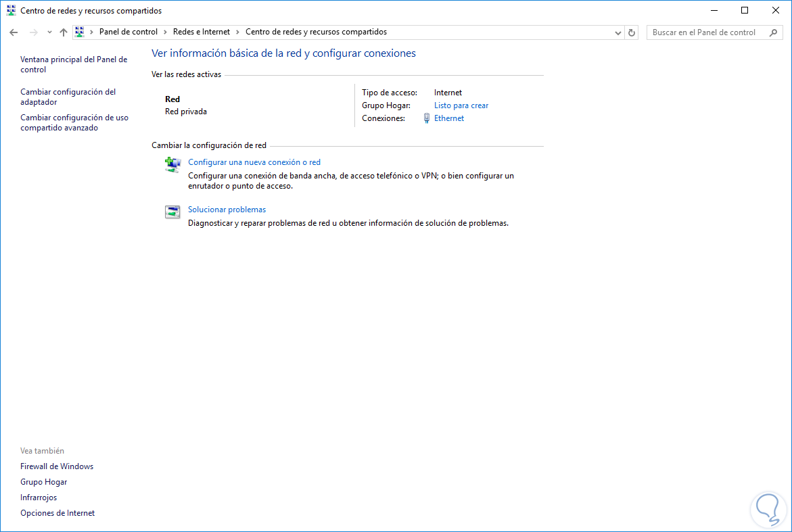Image resolution: width=792 pixels, height=532 pixels.
Task: Click the Ethernet plug icon
Action: click(426, 118)
